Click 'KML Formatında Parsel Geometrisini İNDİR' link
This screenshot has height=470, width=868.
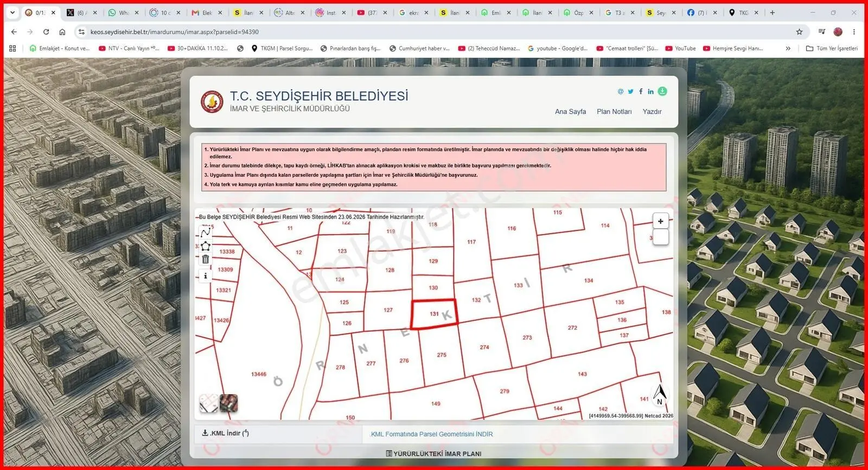pos(431,434)
